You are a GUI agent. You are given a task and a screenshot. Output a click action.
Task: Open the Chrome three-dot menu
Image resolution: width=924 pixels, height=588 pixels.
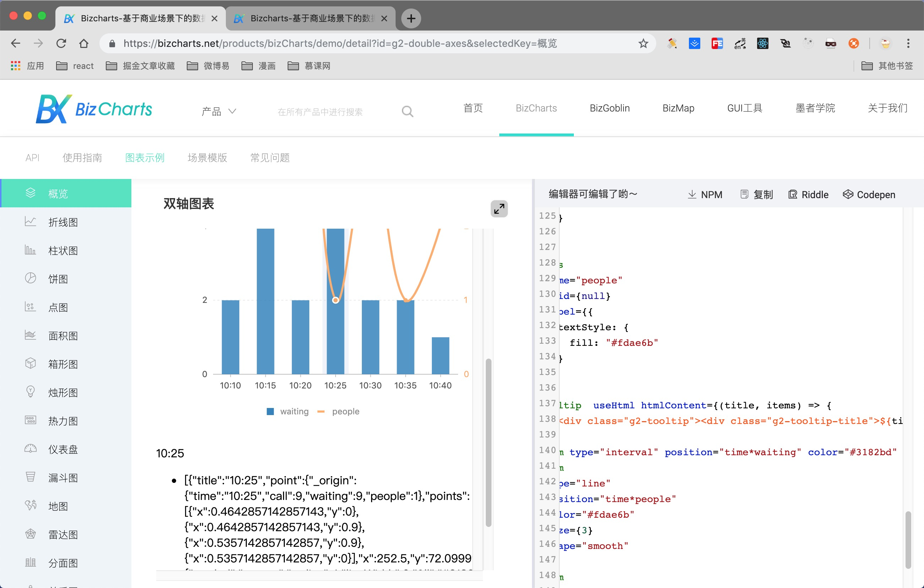click(908, 43)
